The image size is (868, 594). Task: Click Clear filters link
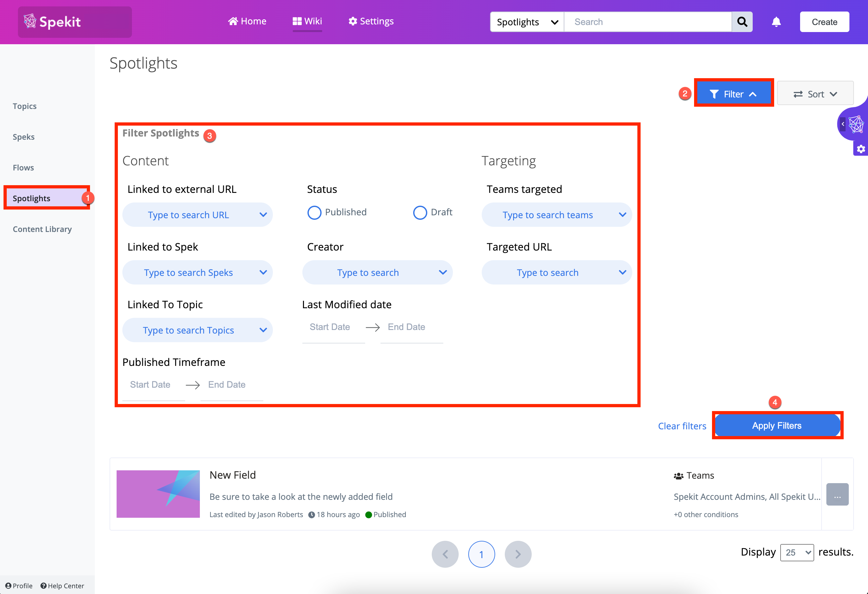[682, 426]
